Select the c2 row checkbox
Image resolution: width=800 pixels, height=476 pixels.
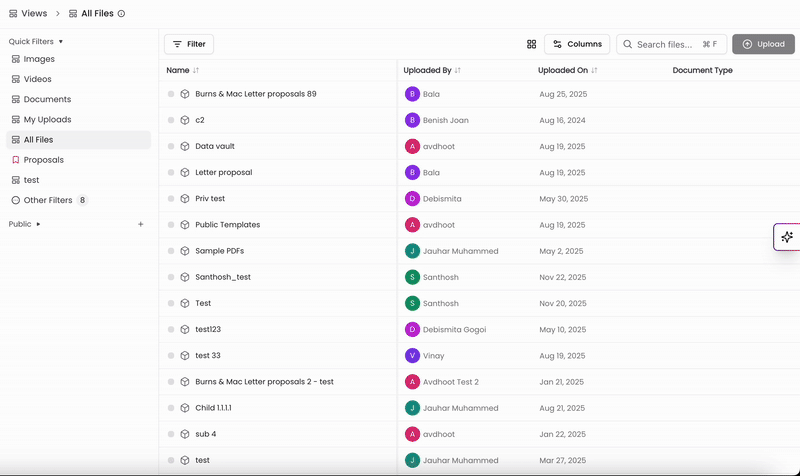click(x=171, y=120)
